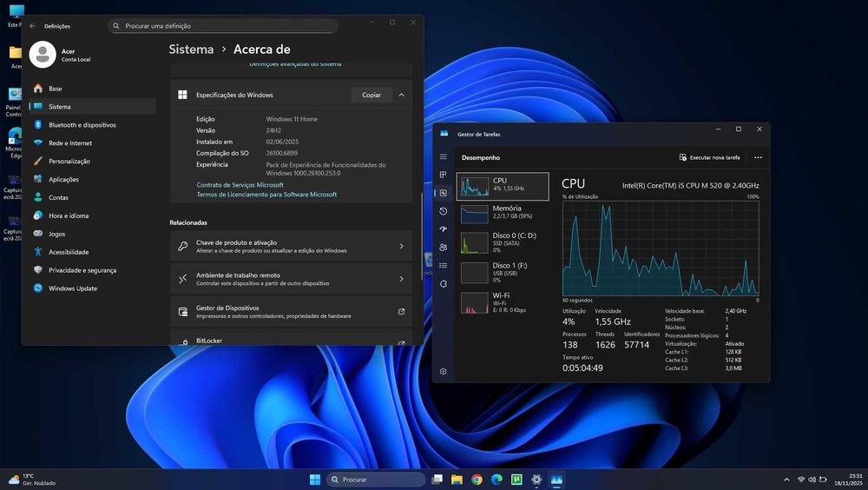Click the 26100.6899 build number text
Image resolution: width=868 pixels, height=490 pixels.
[282, 153]
